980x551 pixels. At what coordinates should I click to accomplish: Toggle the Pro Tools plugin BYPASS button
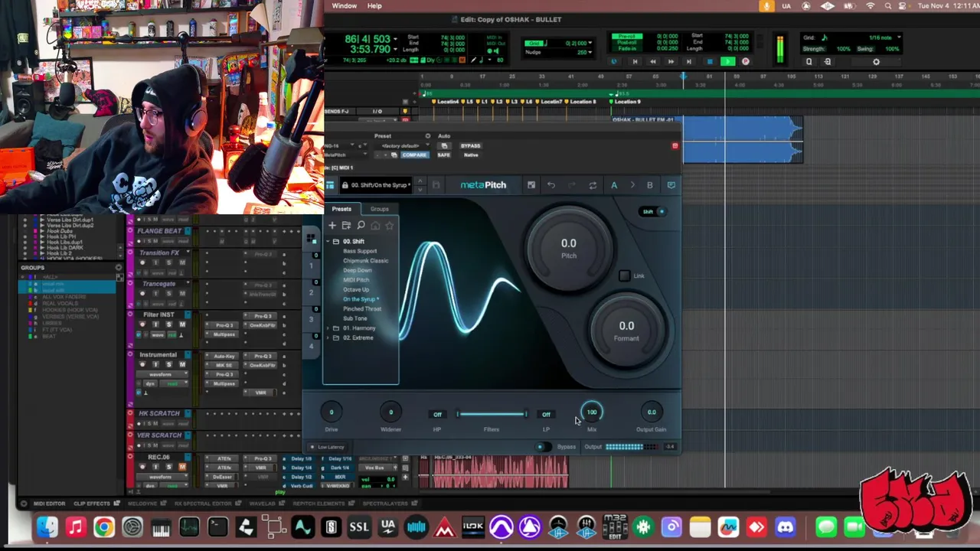tap(470, 145)
